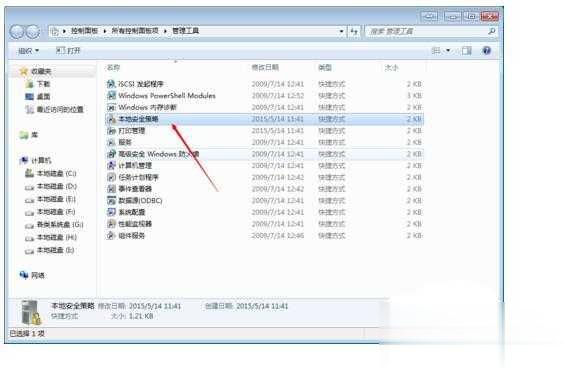Viewport: 568px width, 371px height.
Task: Click 已选择 1 项 in the status bar
Action: pos(27,333)
